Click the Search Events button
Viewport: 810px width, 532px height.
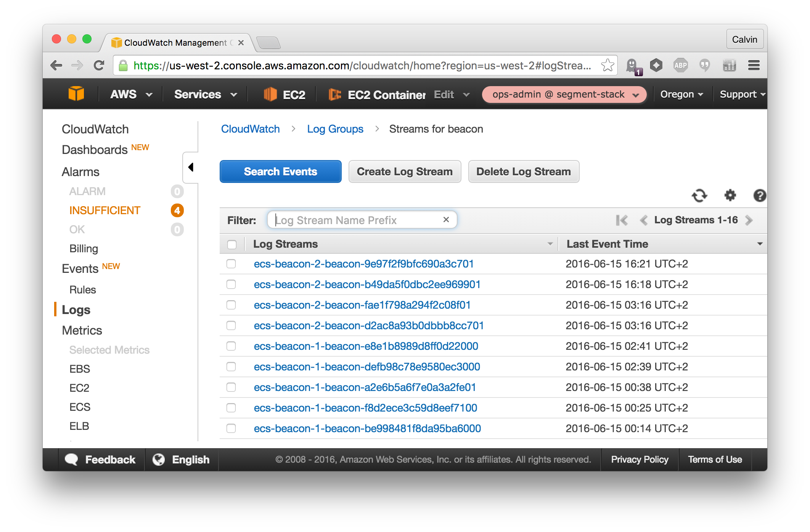point(281,171)
